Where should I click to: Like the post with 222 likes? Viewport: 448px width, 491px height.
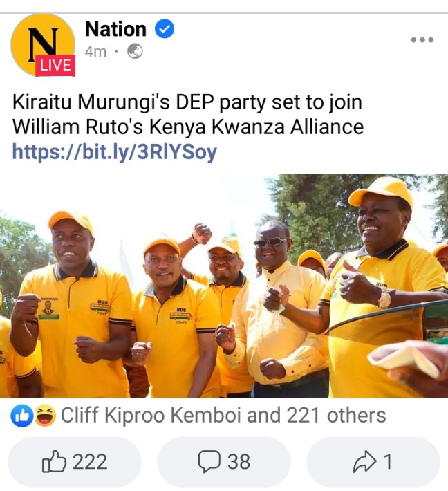point(75,461)
